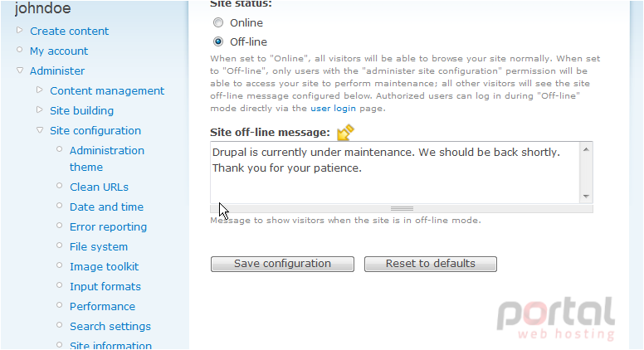Click the bullet icon beside Clean URLs
644x350 pixels.
tap(59, 186)
